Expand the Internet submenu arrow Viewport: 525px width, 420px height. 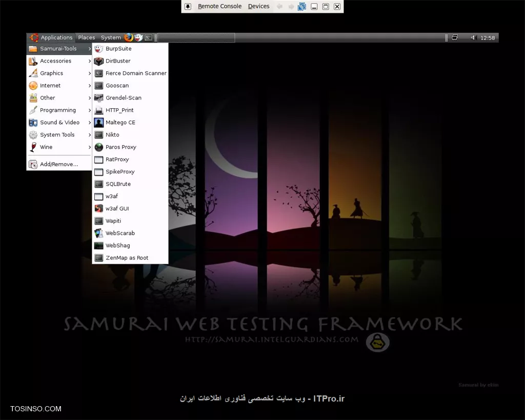click(x=89, y=86)
